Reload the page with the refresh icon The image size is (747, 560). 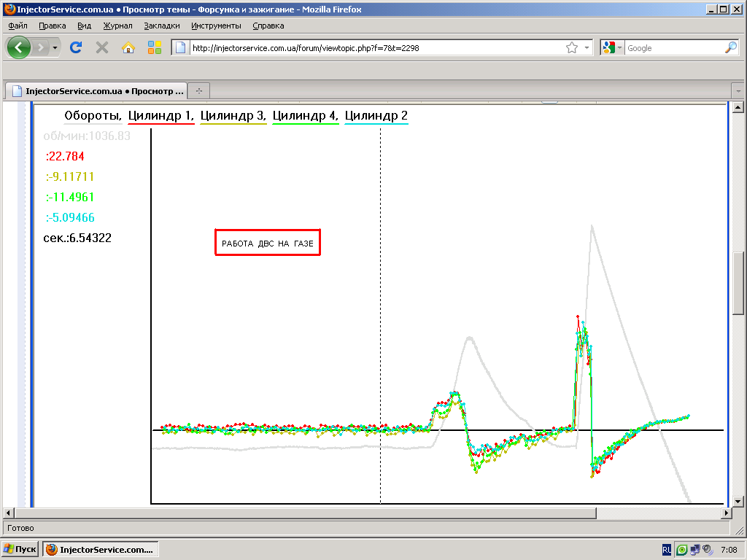tap(75, 47)
